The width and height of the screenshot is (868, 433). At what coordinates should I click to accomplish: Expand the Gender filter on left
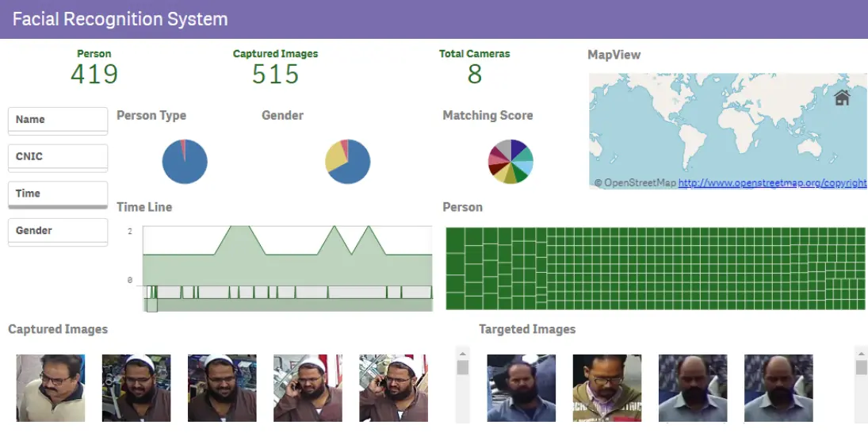point(58,231)
